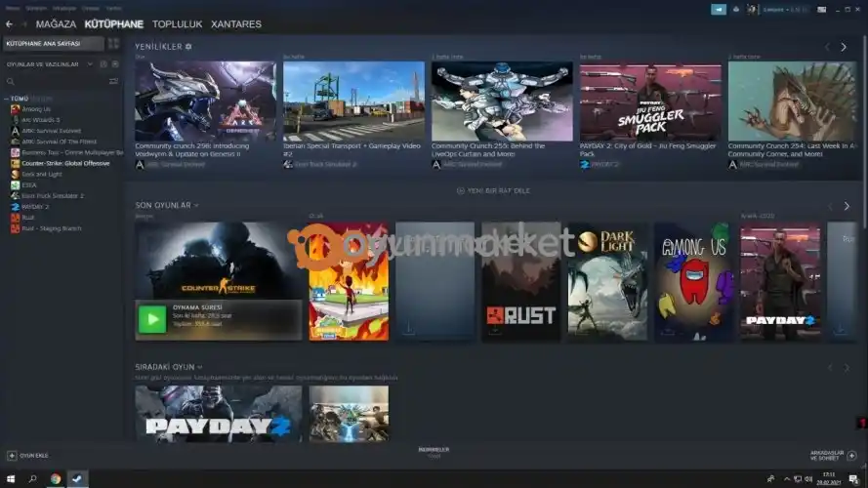868x488 pixels.
Task: Click the Oyun Ekle plus icon
Action: (x=12, y=455)
